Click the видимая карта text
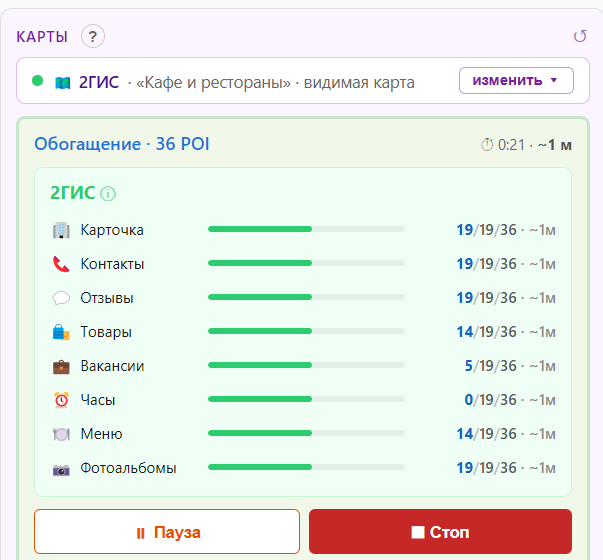The image size is (603, 560). pyautogui.click(x=359, y=82)
